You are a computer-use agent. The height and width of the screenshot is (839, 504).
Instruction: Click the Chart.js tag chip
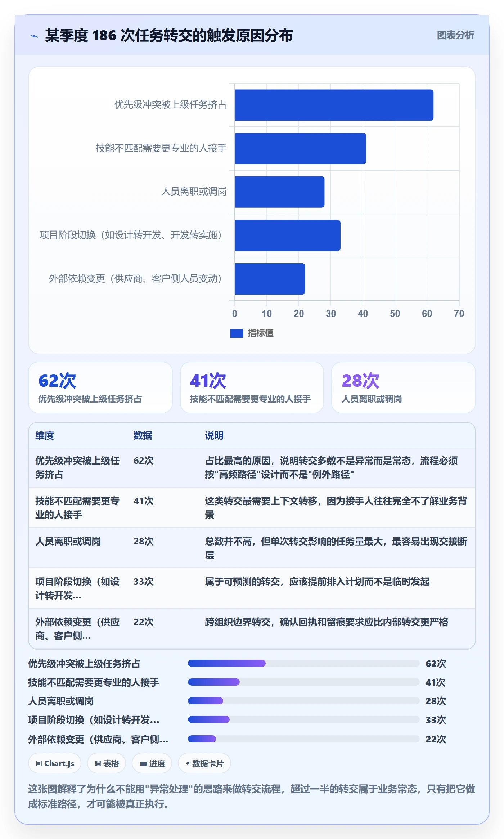[x=55, y=763]
